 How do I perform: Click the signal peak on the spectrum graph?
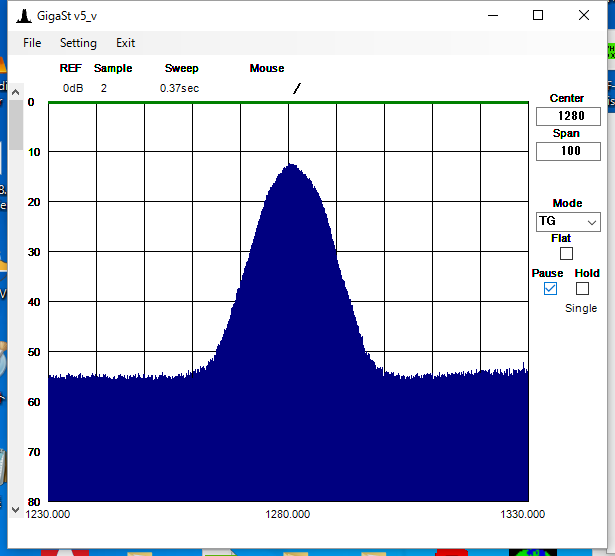click(291, 165)
